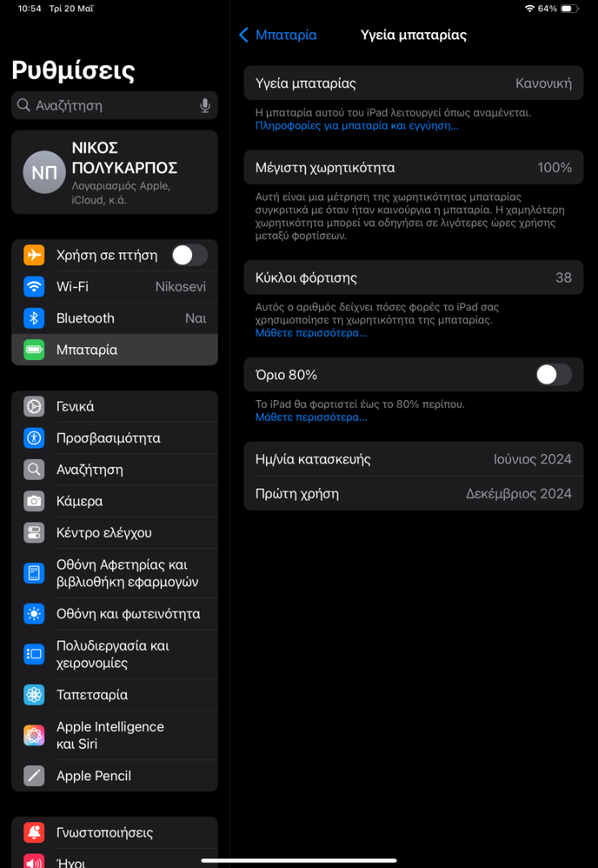Tap the Κέντρο ελέγχου icon
Image resolution: width=598 pixels, height=868 pixels.
pyautogui.click(x=34, y=533)
